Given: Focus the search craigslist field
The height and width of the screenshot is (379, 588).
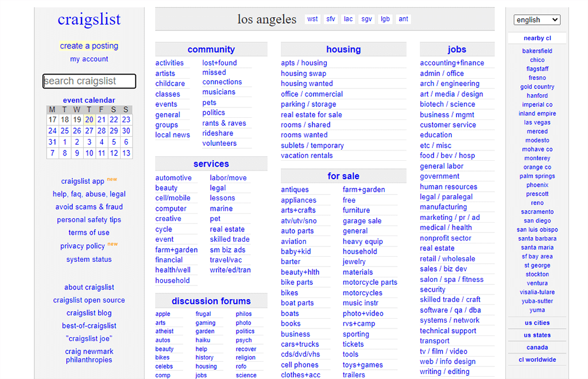Looking at the screenshot, I should pyautogui.click(x=89, y=81).
